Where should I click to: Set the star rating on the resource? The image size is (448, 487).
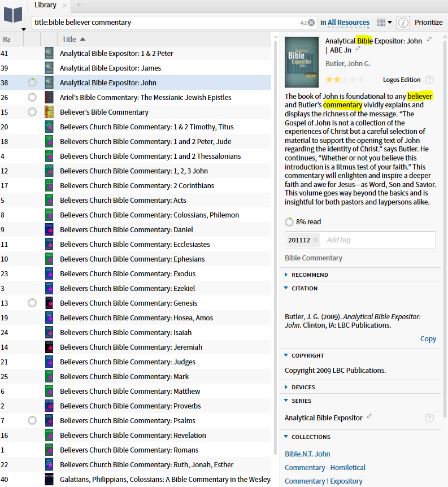pyautogui.click(x=345, y=80)
